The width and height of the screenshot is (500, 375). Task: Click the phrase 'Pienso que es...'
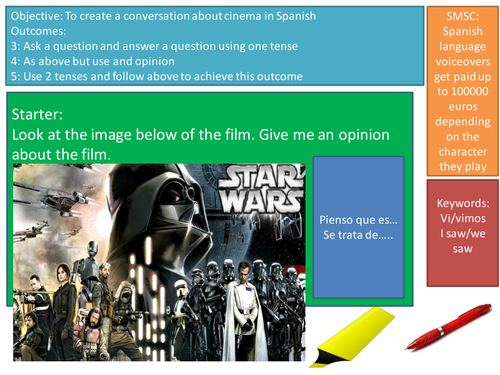tap(358, 220)
